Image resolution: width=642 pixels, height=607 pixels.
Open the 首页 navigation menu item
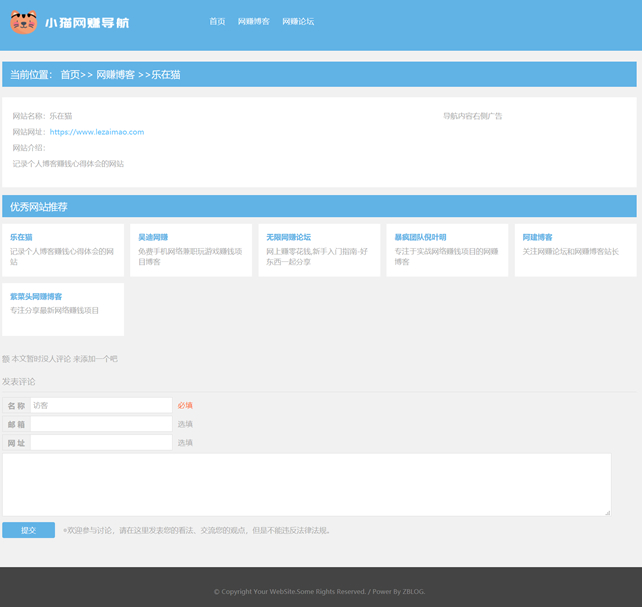[217, 21]
